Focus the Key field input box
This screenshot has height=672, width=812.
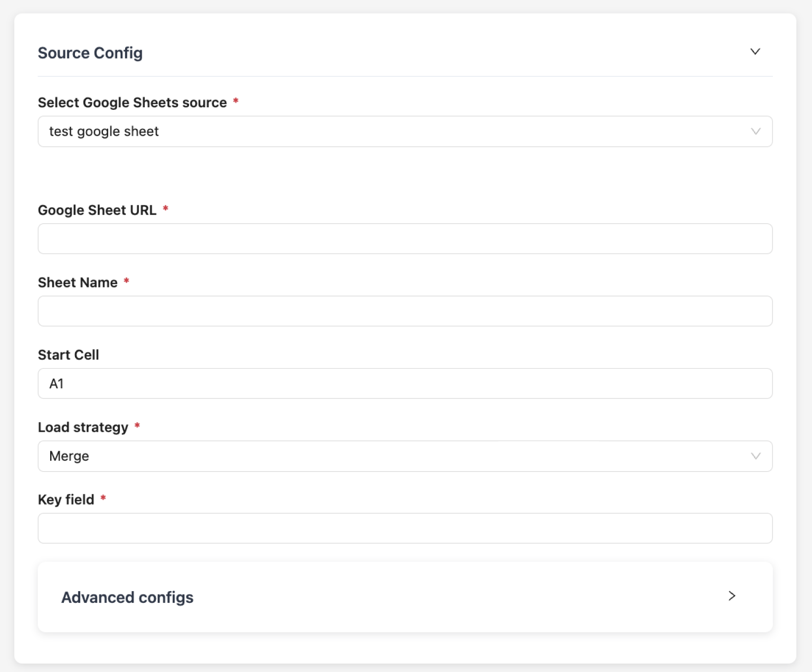point(404,528)
